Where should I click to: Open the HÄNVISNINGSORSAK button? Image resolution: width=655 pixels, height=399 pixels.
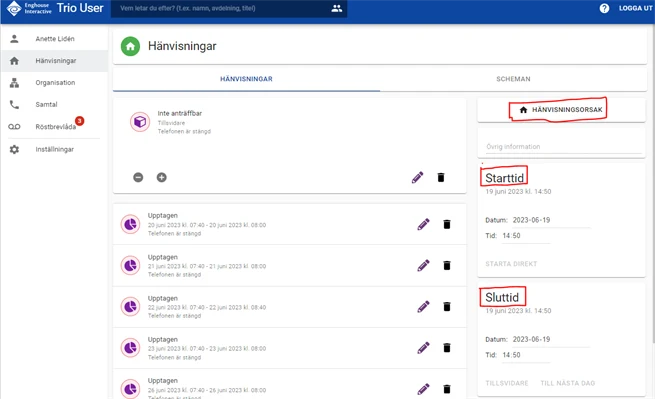[561, 110]
